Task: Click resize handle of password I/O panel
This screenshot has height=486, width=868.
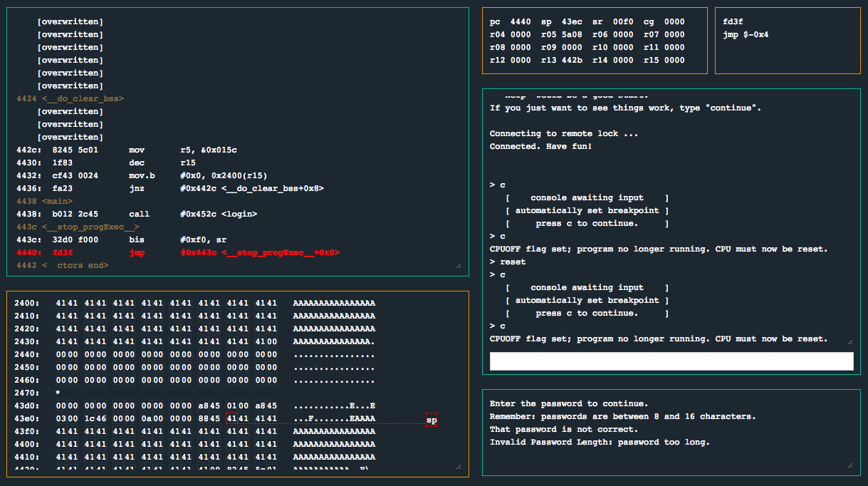Action: pyautogui.click(x=849, y=465)
